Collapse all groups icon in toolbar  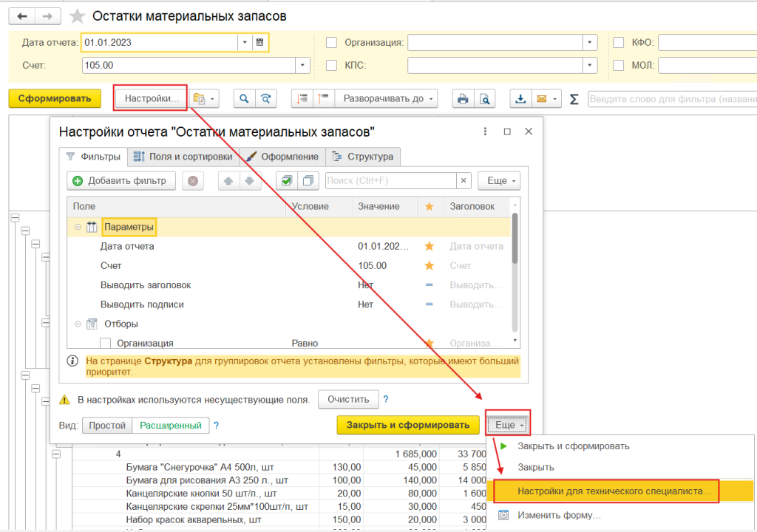pos(302,98)
